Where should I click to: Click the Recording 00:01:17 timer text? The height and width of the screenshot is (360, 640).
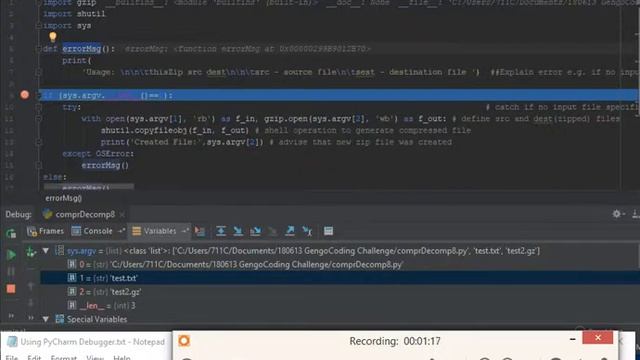click(x=395, y=341)
